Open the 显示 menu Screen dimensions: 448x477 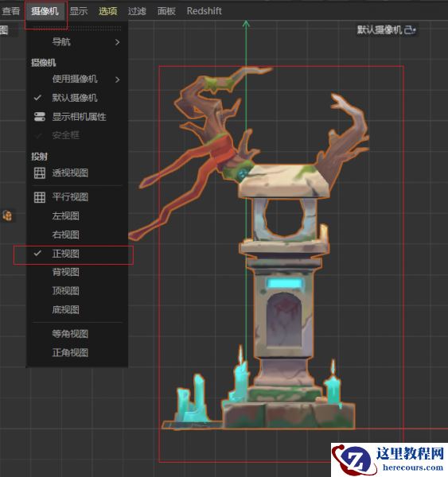pos(79,11)
